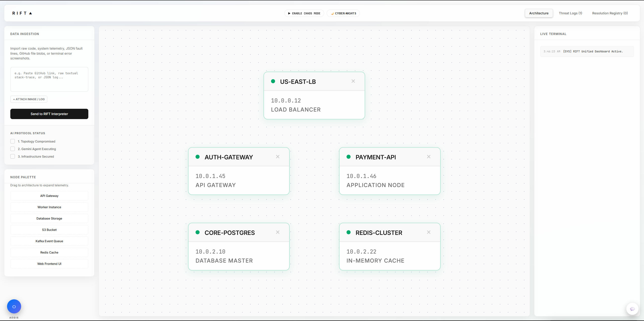Select Kafka Event Queue palette item
644x321 pixels.
49,241
